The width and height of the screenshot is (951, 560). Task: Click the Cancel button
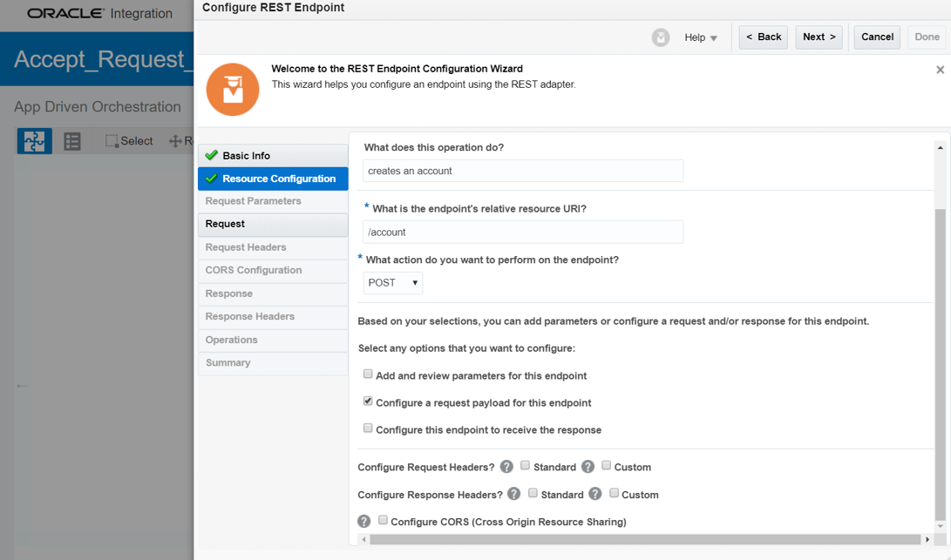(877, 37)
